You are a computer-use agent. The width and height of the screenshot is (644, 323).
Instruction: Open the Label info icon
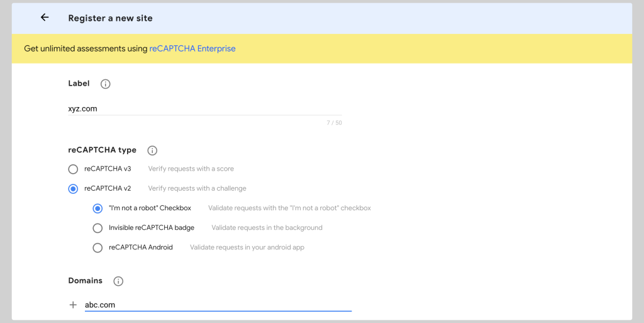106,84
